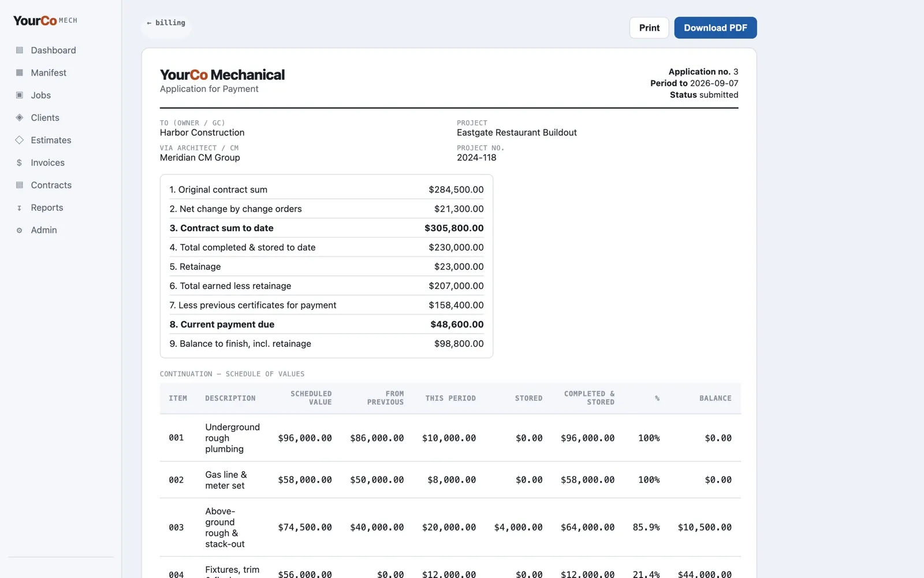Click Balance to finish value $98,800.00
Image resolution: width=924 pixels, height=578 pixels.
459,344
